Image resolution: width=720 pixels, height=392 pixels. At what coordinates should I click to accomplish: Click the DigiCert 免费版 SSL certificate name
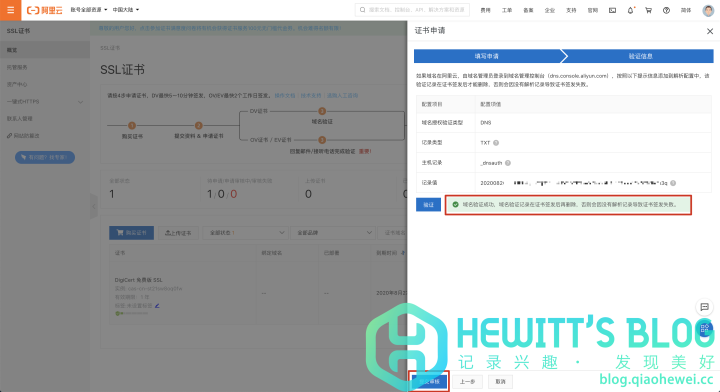click(x=138, y=280)
